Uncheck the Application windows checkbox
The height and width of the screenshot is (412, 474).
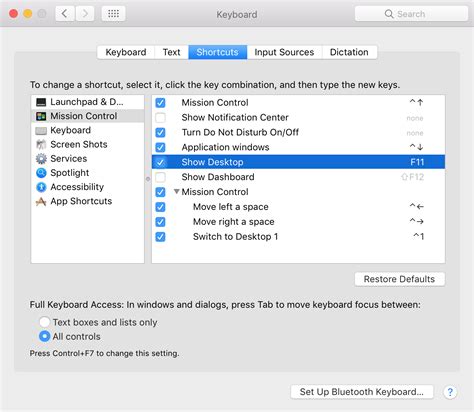[x=160, y=147]
